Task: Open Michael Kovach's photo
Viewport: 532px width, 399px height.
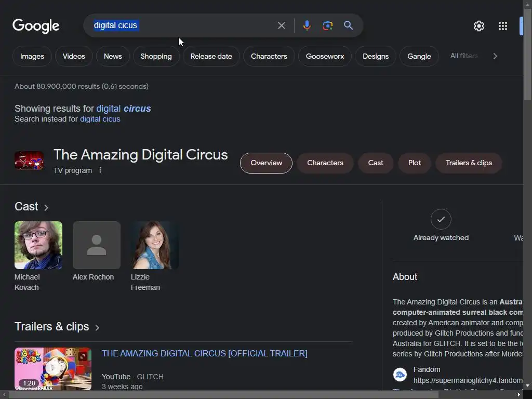Action: click(x=38, y=245)
